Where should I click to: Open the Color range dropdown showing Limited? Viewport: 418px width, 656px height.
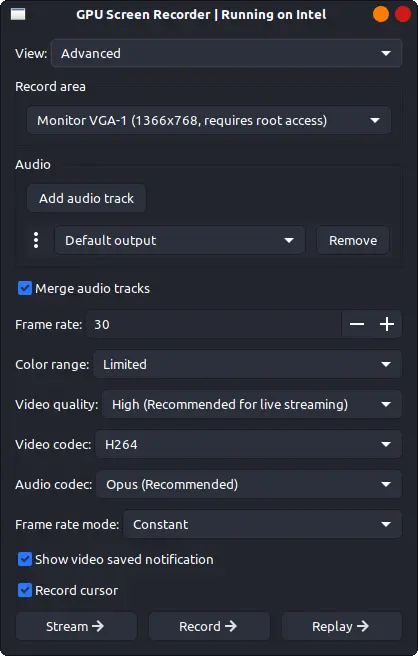click(x=247, y=364)
